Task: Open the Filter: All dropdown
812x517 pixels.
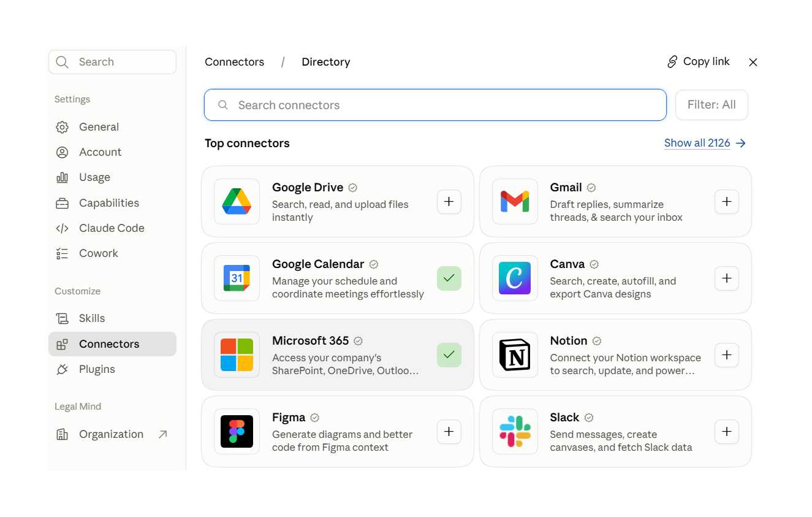Action: coord(711,105)
